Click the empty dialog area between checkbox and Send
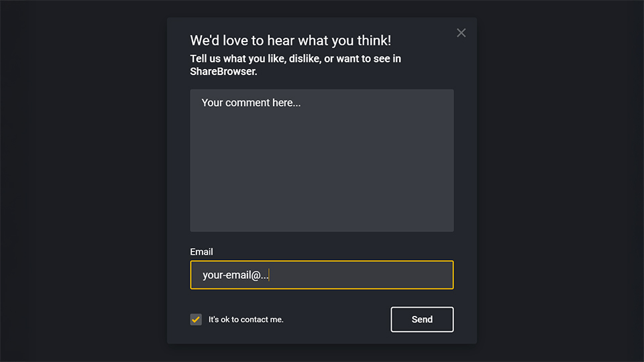Screen dimensions: 644x362 point(337,319)
